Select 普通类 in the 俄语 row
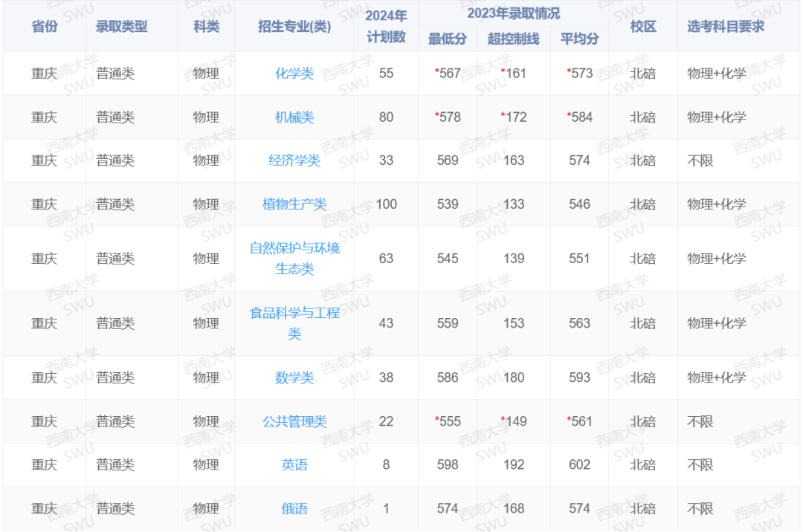Viewport: 803px width, 532px height. pos(115,508)
